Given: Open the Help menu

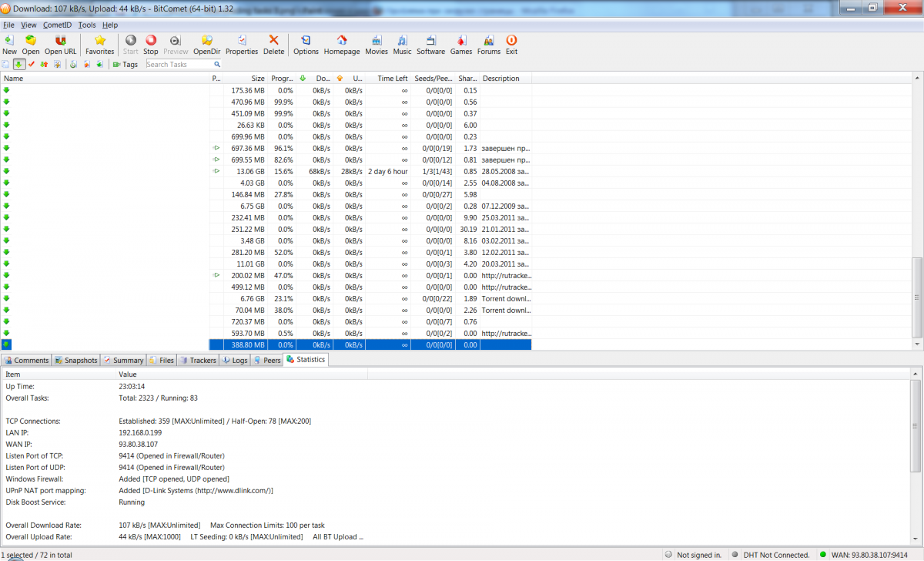Looking at the screenshot, I should pos(110,25).
